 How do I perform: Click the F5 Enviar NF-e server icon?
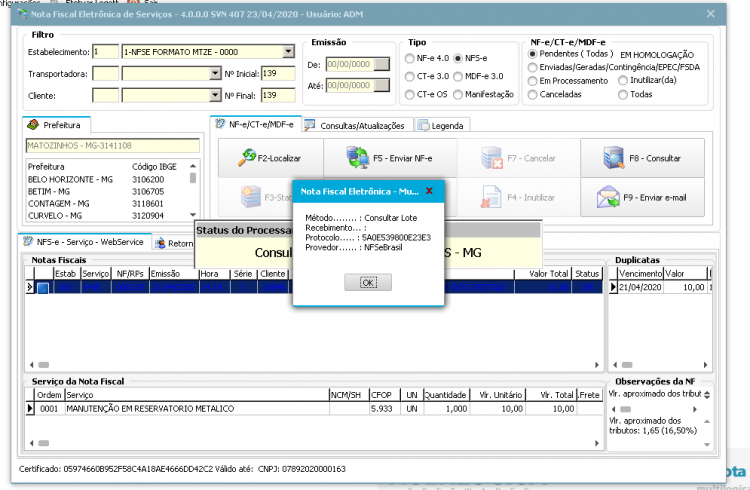click(x=358, y=158)
